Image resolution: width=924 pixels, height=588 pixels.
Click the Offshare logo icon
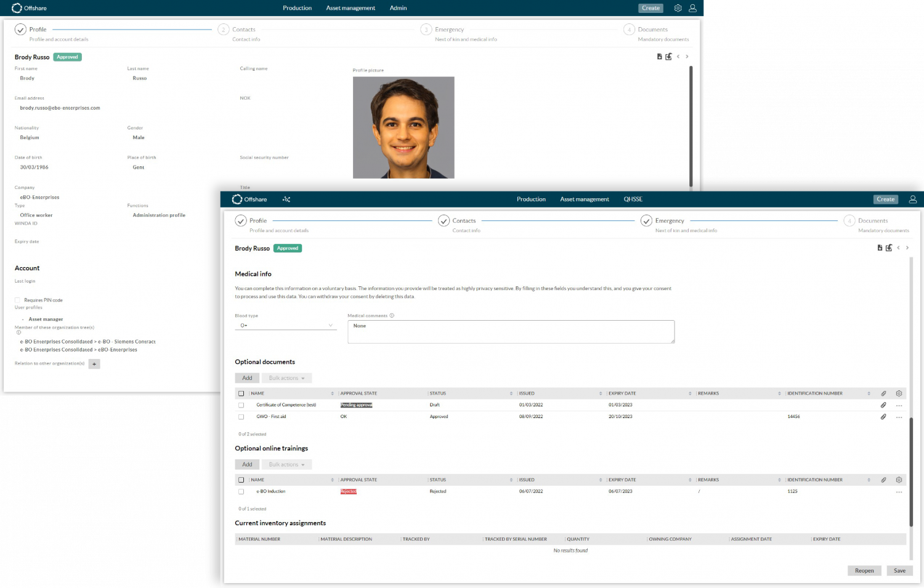coord(237,199)
